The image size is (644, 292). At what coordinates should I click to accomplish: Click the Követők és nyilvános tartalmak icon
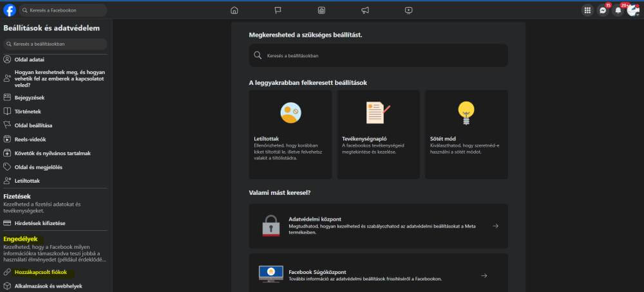click(x=7, y=153)
